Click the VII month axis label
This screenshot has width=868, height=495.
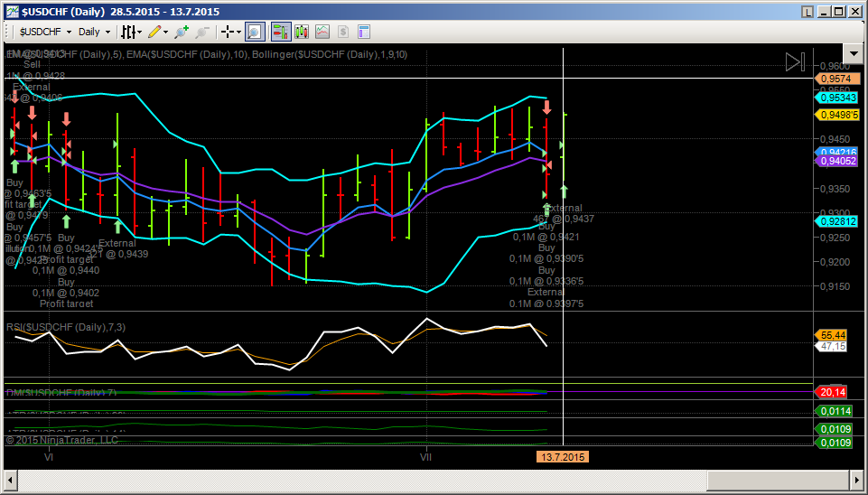425,457
